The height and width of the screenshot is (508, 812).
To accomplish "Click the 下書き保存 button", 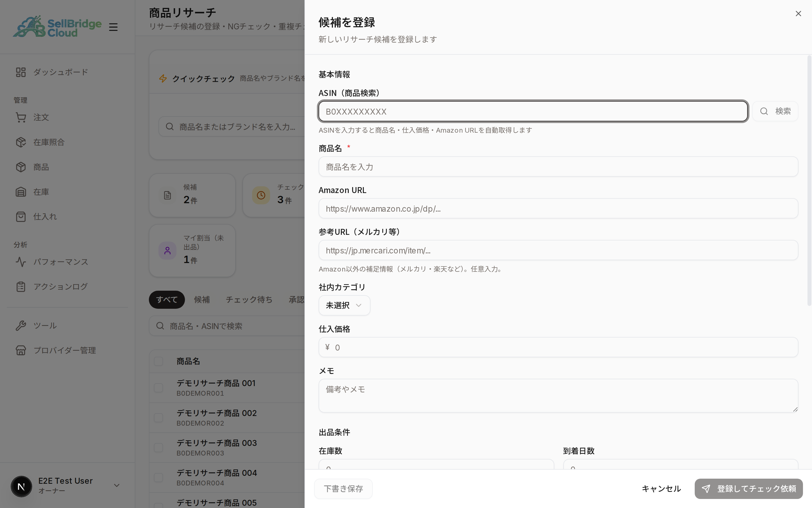I will click(x=343, y=489).
